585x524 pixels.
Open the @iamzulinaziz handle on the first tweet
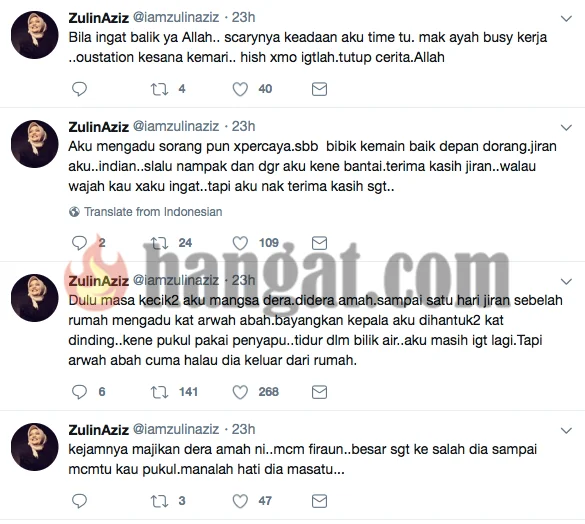tap(176, 17)
